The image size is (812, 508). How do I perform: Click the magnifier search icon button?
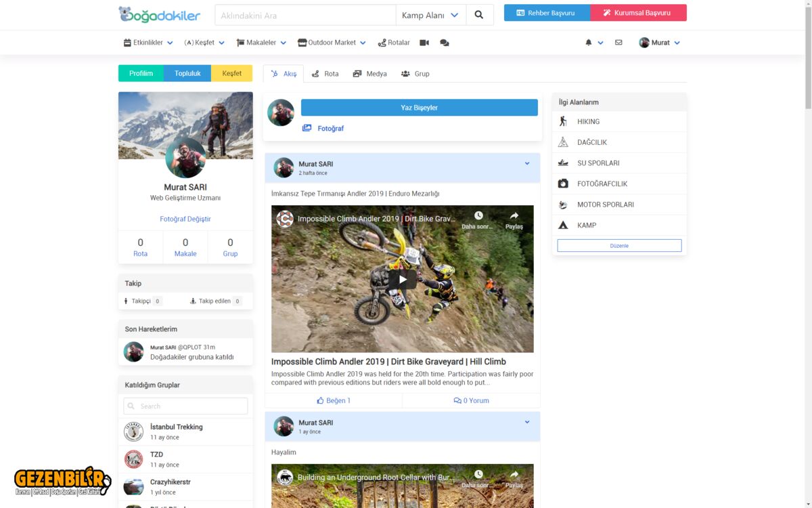479,15
